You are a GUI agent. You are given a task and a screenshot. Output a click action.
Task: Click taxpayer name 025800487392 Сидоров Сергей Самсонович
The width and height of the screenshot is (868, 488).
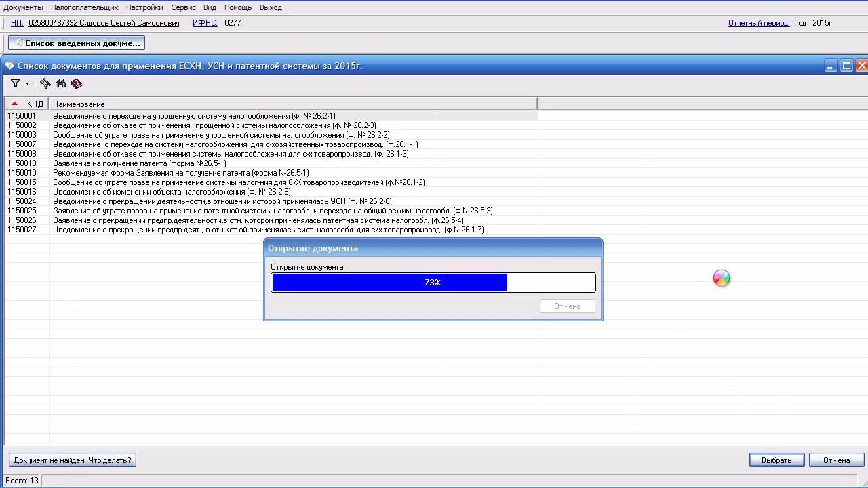point(104,23)
